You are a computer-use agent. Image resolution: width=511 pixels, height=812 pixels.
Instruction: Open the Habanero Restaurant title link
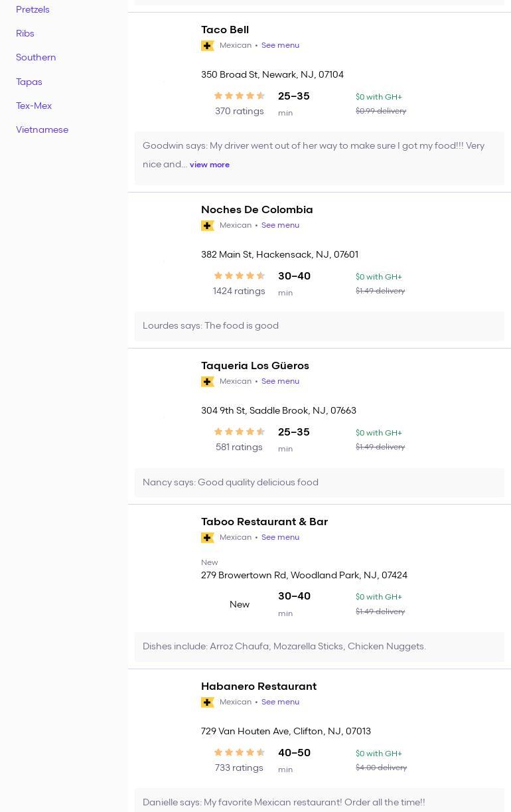(x=259, y=687)
